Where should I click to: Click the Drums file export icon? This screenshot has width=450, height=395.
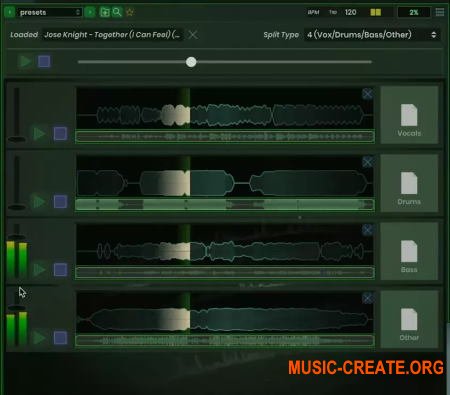pos(409,183)
